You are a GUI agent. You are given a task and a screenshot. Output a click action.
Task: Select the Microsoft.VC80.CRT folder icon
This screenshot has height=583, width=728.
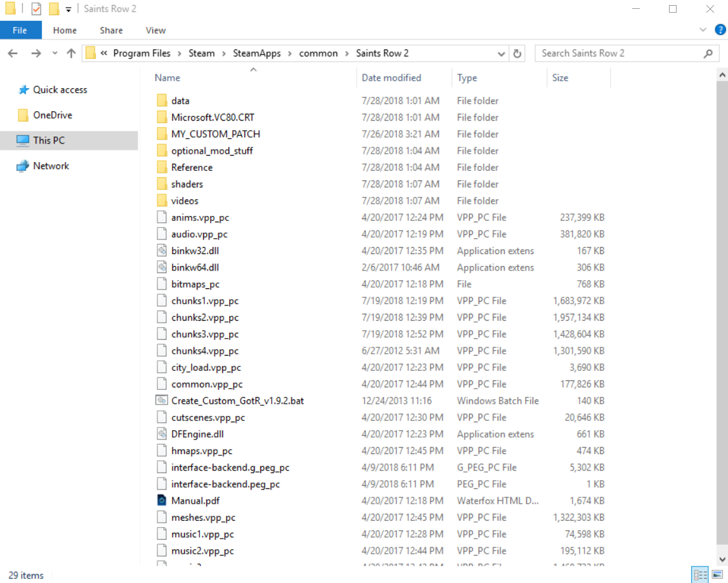pos(162,117)
